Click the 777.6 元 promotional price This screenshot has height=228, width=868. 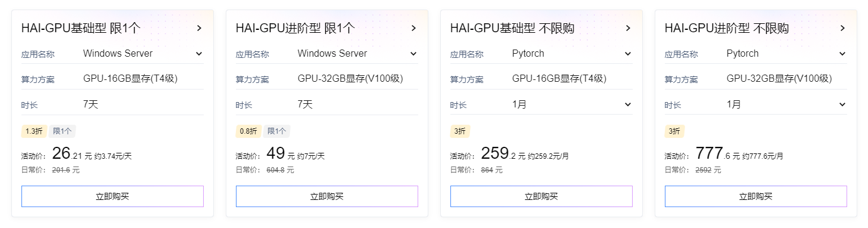717,154
